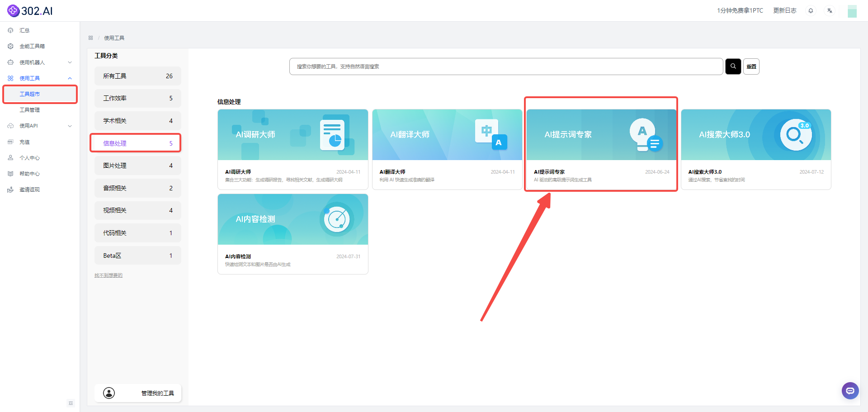Select 所有工具 category
The width and height of the screenshot is (868, 412).
[x=138, y=76]
